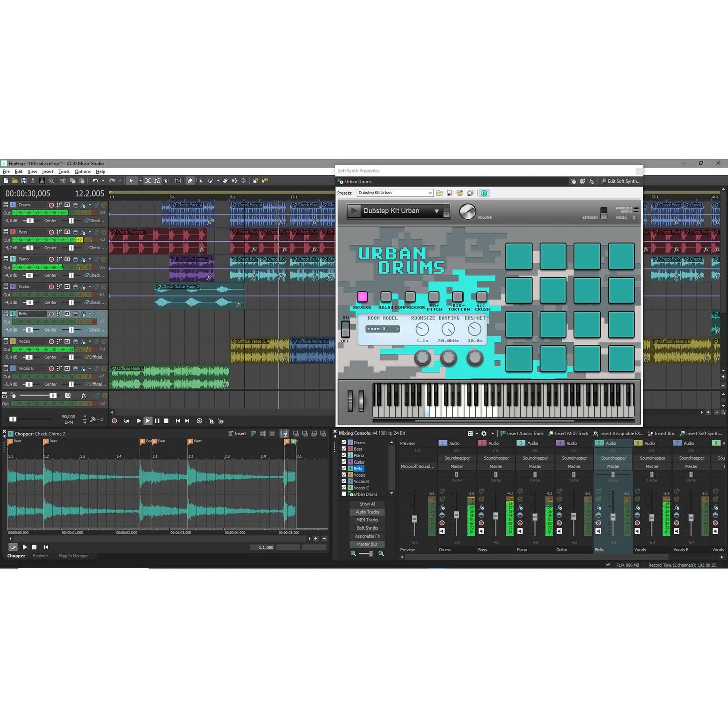Expand the patch selector next to Dubstep Kit Urban

(436, 211)
